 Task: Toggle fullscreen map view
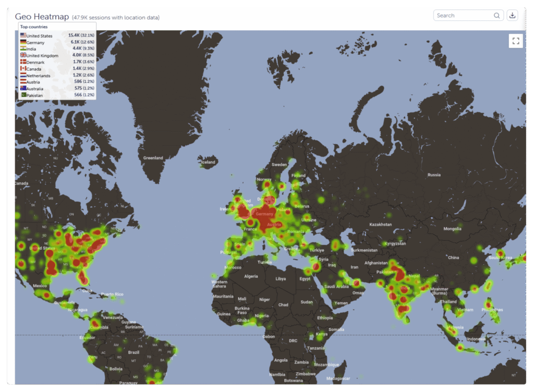tap(516, 41)
